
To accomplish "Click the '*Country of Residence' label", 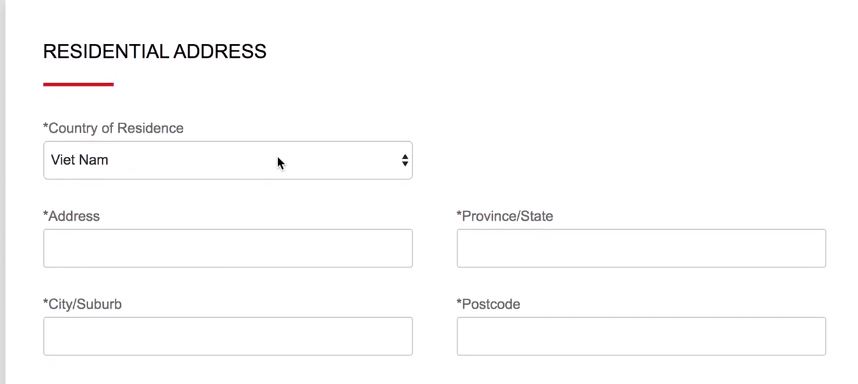I will (113, 128).
